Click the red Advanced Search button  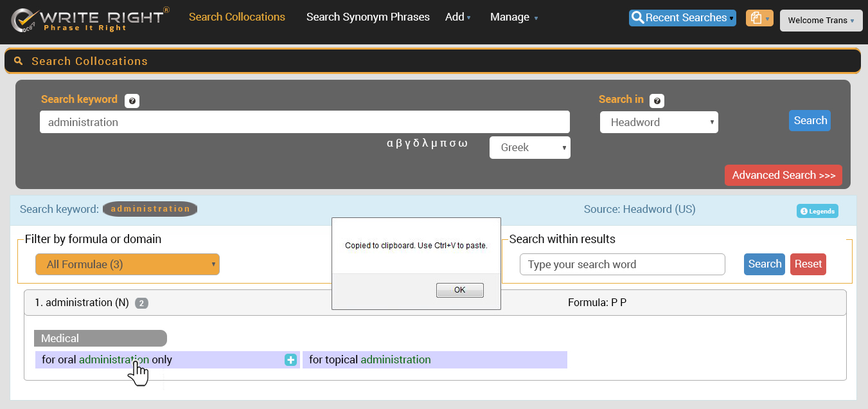(783, 175)
